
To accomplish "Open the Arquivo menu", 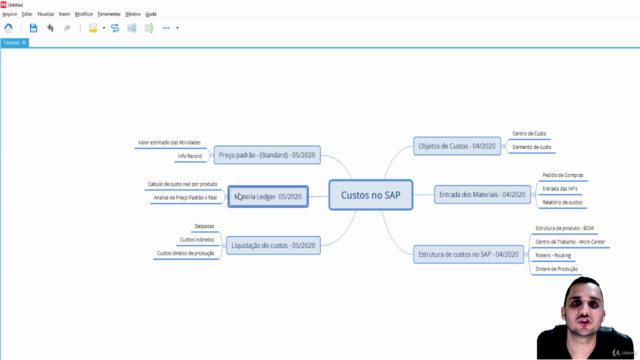I will pos(9,14).
